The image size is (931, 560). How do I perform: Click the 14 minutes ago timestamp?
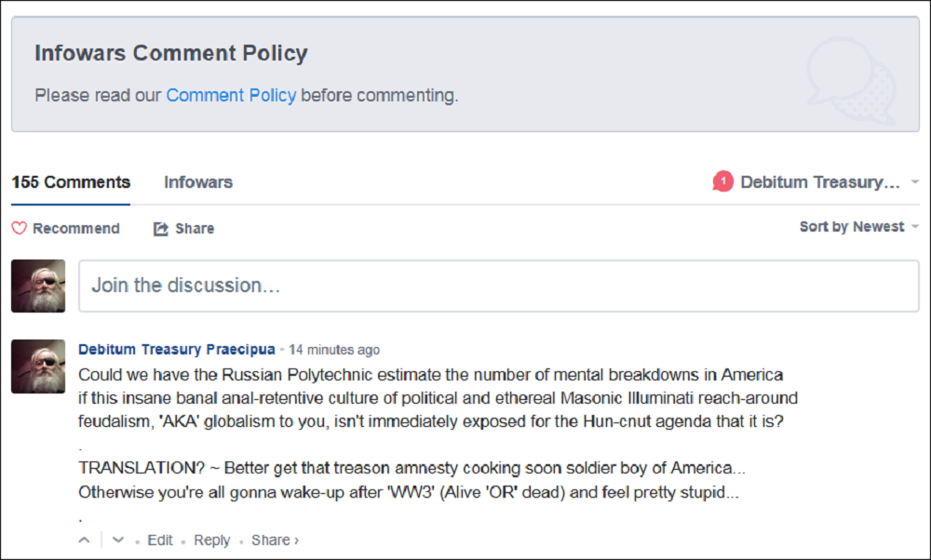tap(334, 350)
